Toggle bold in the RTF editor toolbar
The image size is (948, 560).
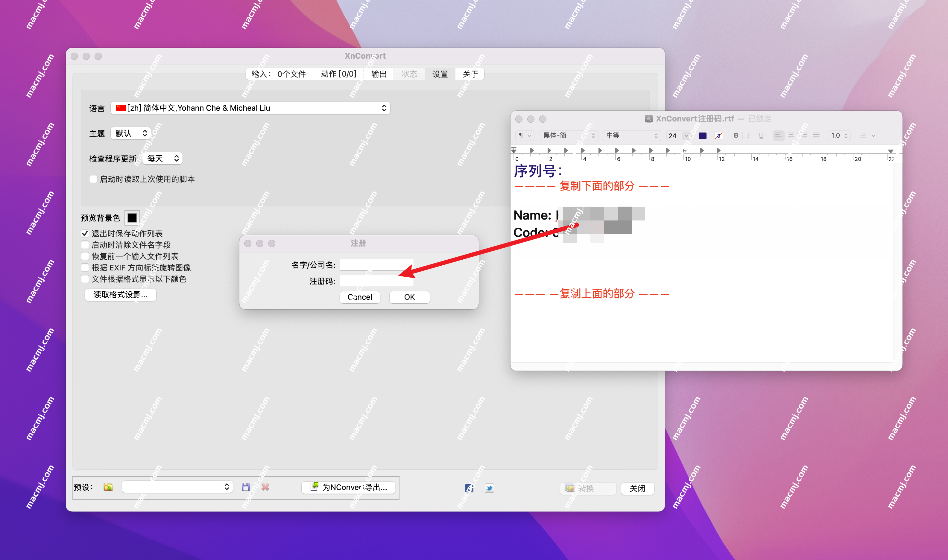736,136
